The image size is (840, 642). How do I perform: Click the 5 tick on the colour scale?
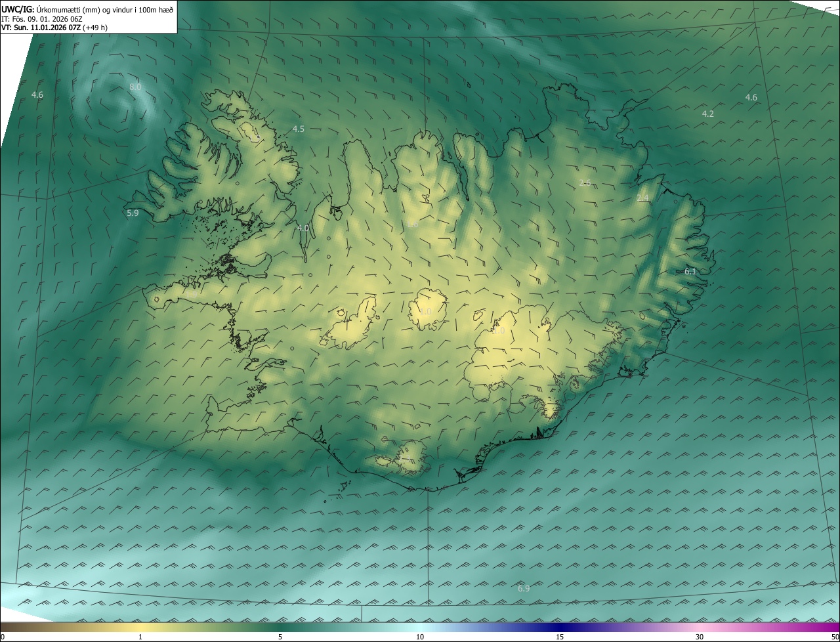[x=280, y=637]
